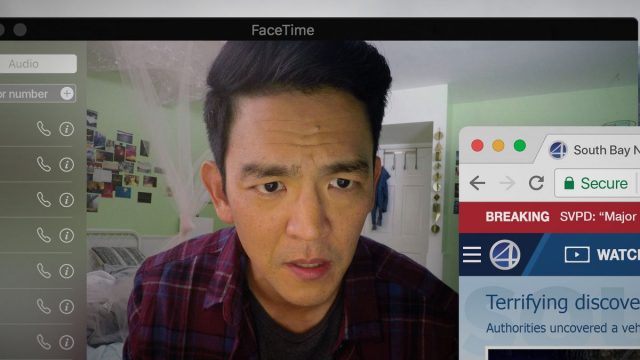Call the first contact via phone icon
The width and height of the screenshot is (640, 360).
pyautogui.click(x=44, y=129)
